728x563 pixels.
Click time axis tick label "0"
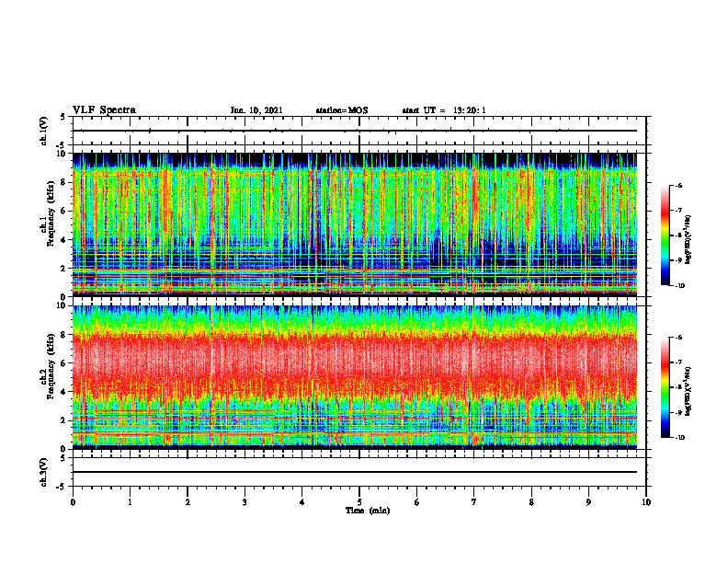(73, 502)
